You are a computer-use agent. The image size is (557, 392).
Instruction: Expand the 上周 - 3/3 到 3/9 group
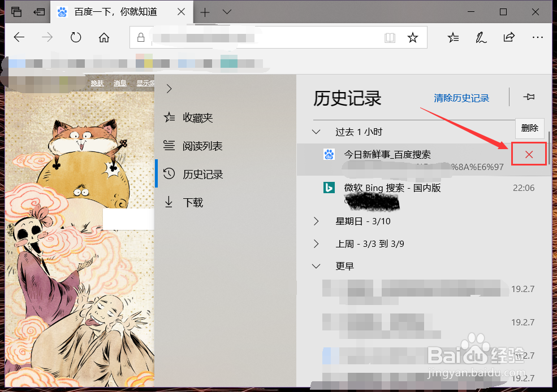pyautogui.click(x=316, y=244)
